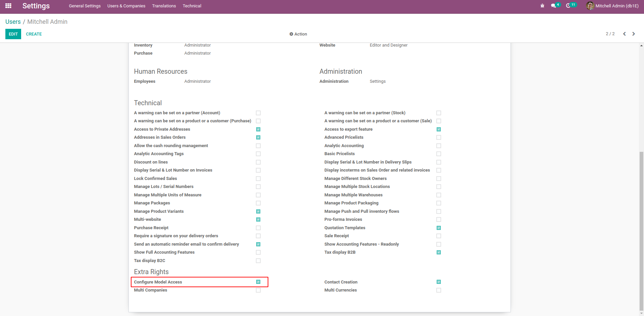The width and height of the screenshot is (644, 316).
Task: Click Editor and Designer value
Action: tap(389, 45)
